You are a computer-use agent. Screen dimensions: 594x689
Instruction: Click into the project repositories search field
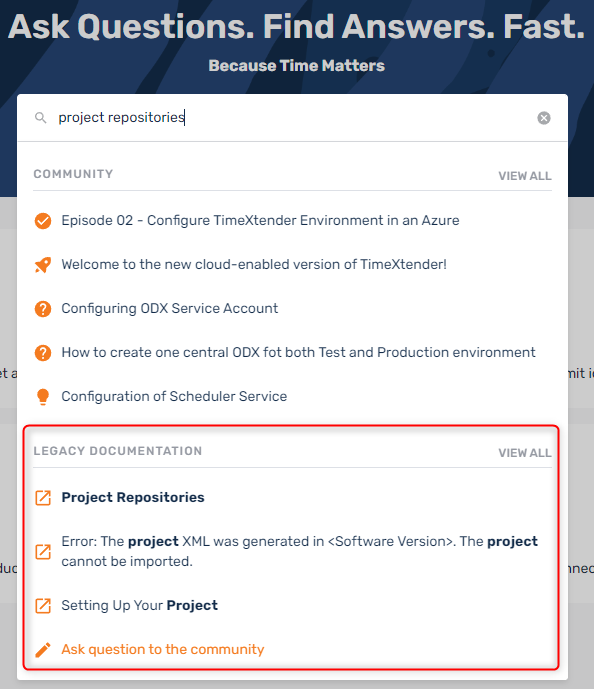(x=292, y=118)
